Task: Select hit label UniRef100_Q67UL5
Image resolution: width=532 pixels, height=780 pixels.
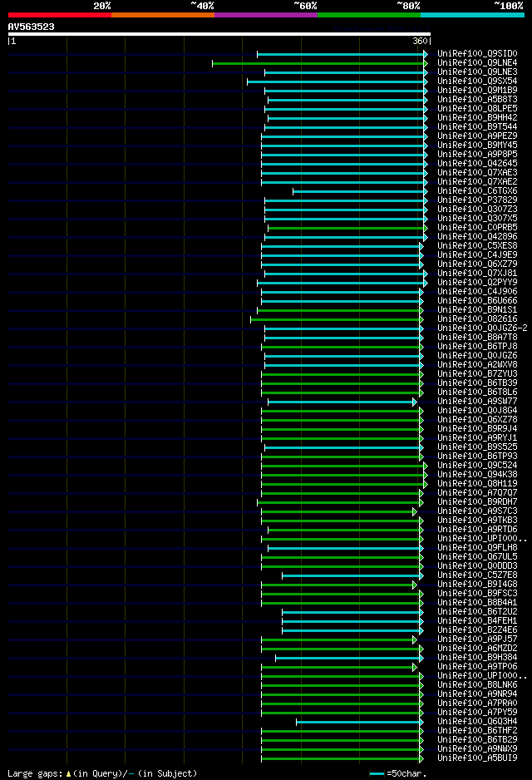Action: click(x=477, y=556)
